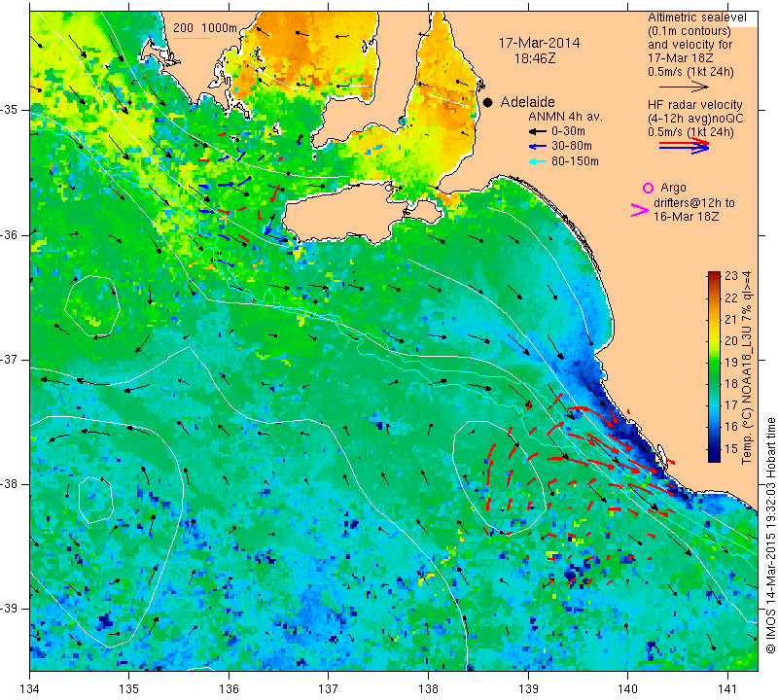Click the IMOS copyright timestamp text

(770, 536)
